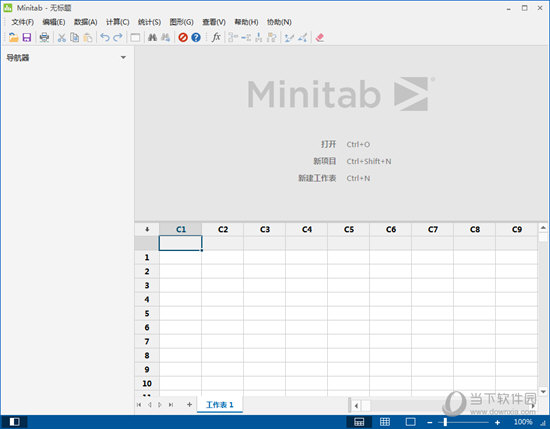
Task: Click the red Cancel icon
Action: coord(183,37)
